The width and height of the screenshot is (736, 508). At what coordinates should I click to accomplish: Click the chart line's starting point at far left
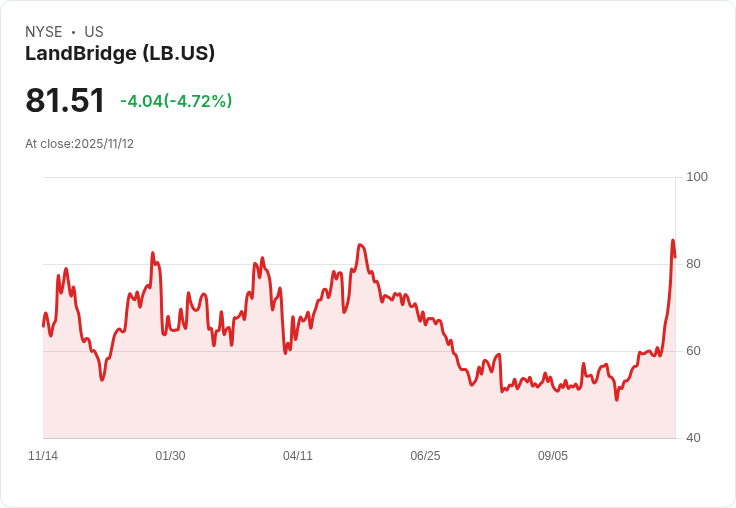point(43,325)
